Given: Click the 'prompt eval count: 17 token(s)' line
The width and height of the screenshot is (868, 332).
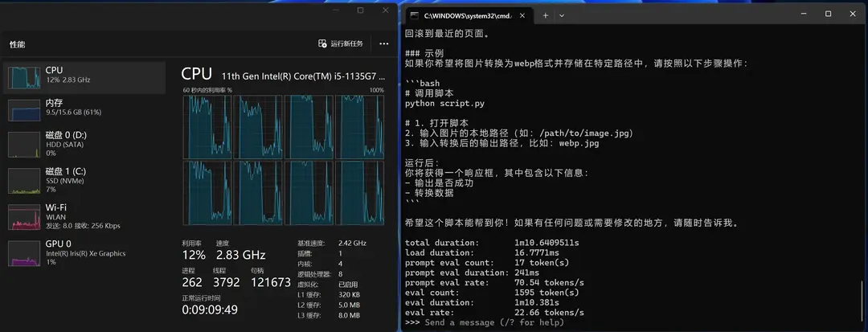Looking at the screenshot, I should [487, 263].
